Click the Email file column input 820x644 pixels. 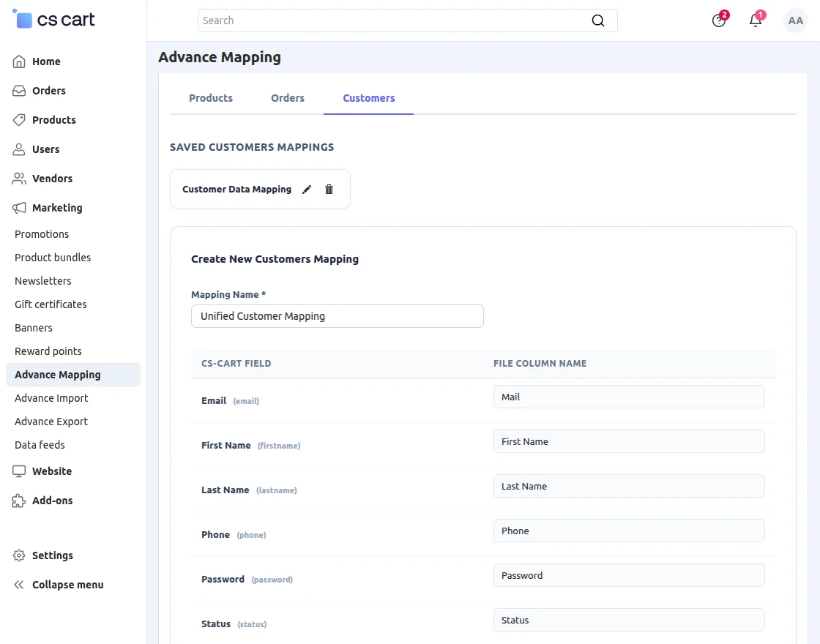[629, 397]
